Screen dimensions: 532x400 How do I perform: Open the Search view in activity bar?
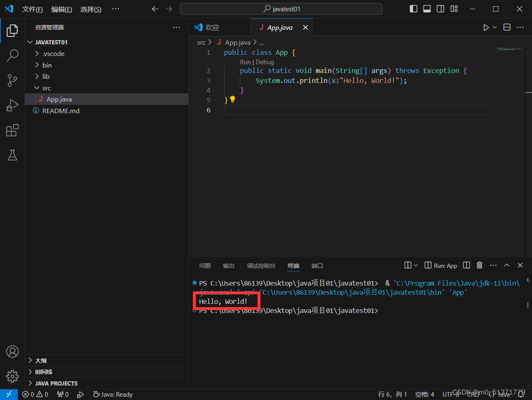click(x=12, y=55)
